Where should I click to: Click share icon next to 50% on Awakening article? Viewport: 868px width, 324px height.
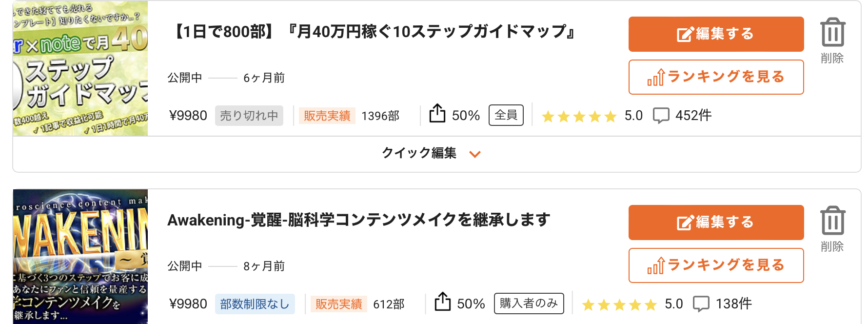(x=442, y=302)
